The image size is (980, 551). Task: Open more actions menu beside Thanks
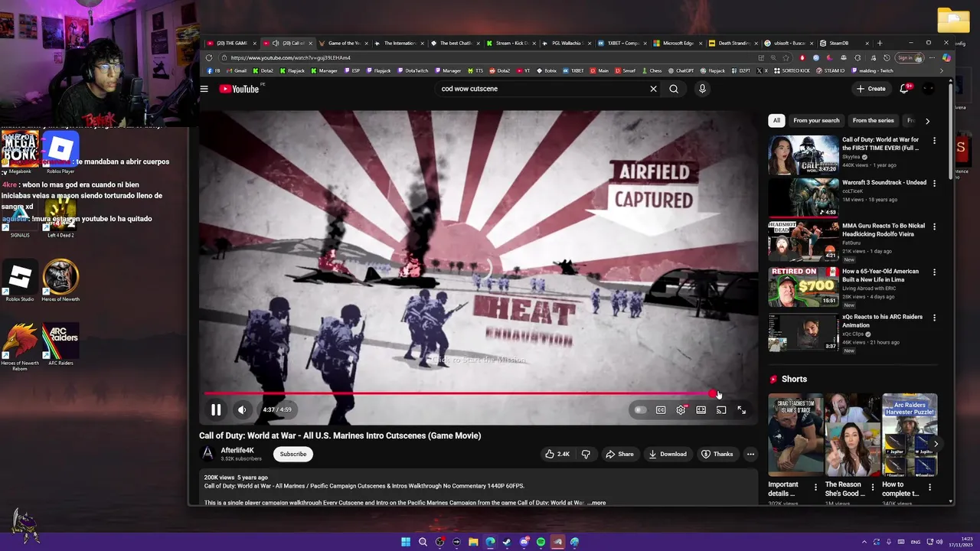(750, 454)
